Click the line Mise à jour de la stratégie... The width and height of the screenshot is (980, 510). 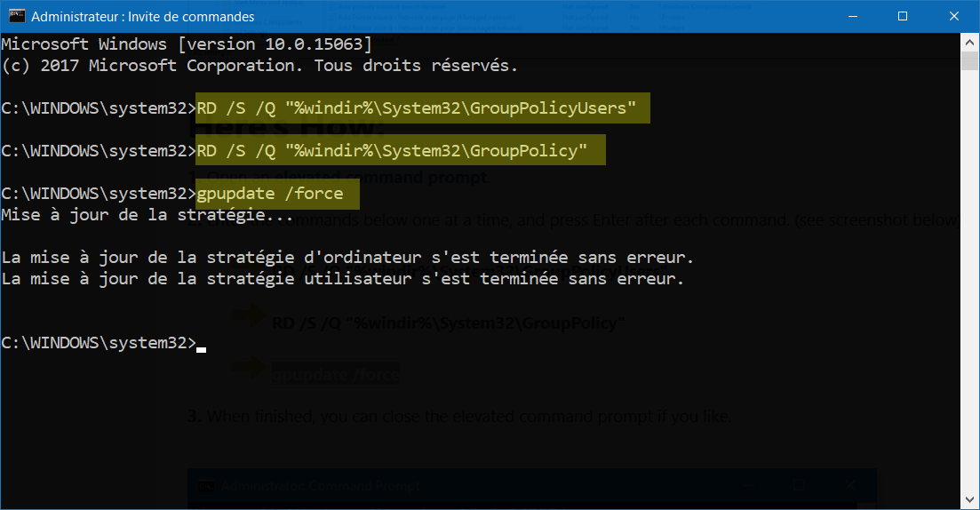click(147, 215)
